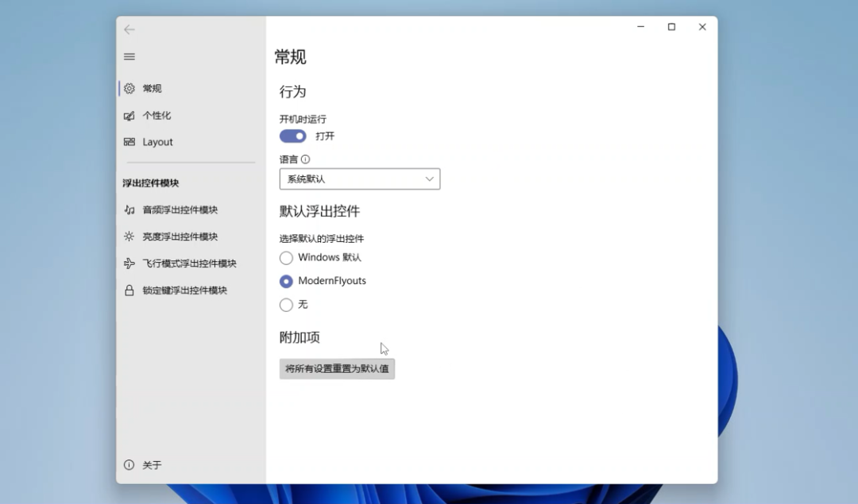The width and height of the screenshot is (858, 504).
Task: Click 将所有设置重置为默认值 button
Action: click(x=336, y=368)
